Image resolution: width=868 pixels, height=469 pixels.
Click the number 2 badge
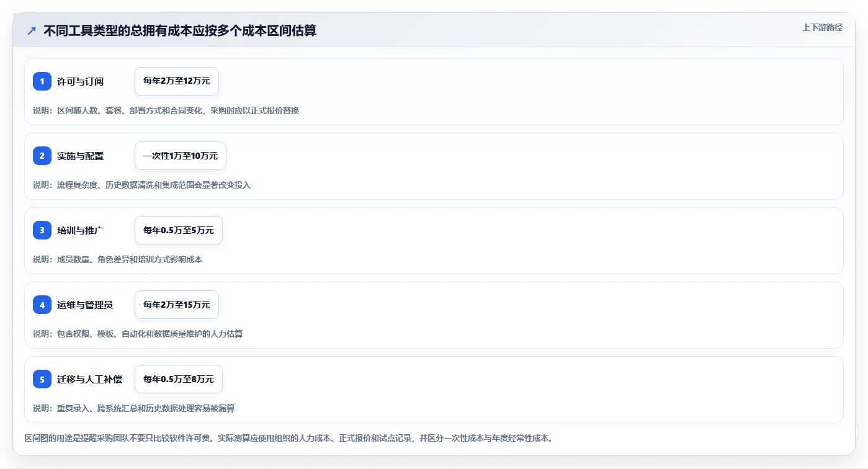click(42, 156)
